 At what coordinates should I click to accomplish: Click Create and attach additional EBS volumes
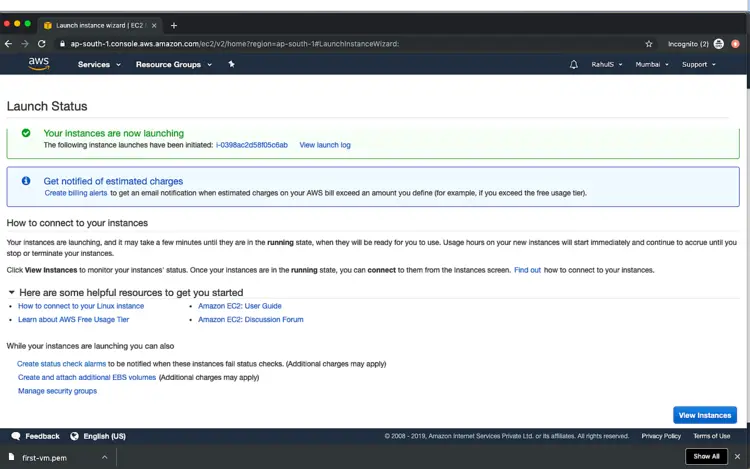pos(87,377)
